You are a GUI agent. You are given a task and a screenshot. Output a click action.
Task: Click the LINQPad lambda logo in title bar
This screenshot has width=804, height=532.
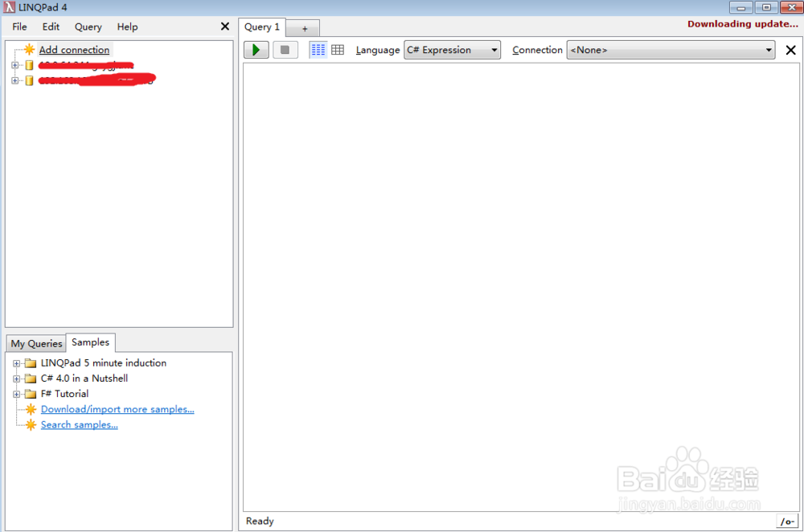9,7
